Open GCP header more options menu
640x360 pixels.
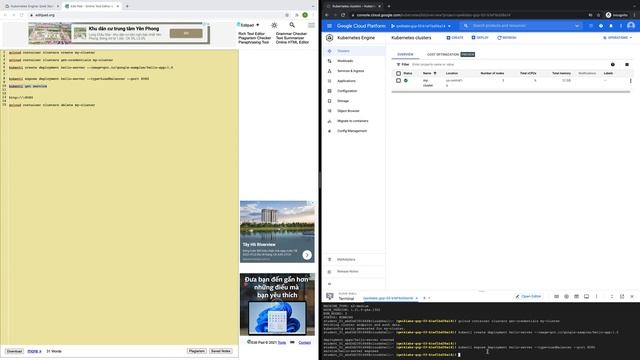click(x=621, y=26)
